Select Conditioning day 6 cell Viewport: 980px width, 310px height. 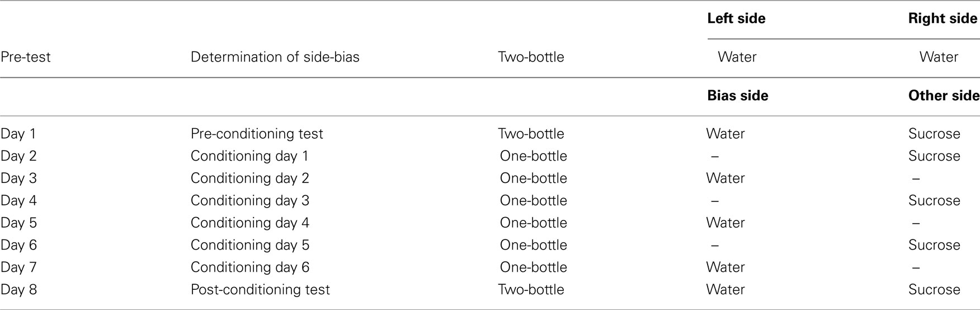(x=249, y=267)
